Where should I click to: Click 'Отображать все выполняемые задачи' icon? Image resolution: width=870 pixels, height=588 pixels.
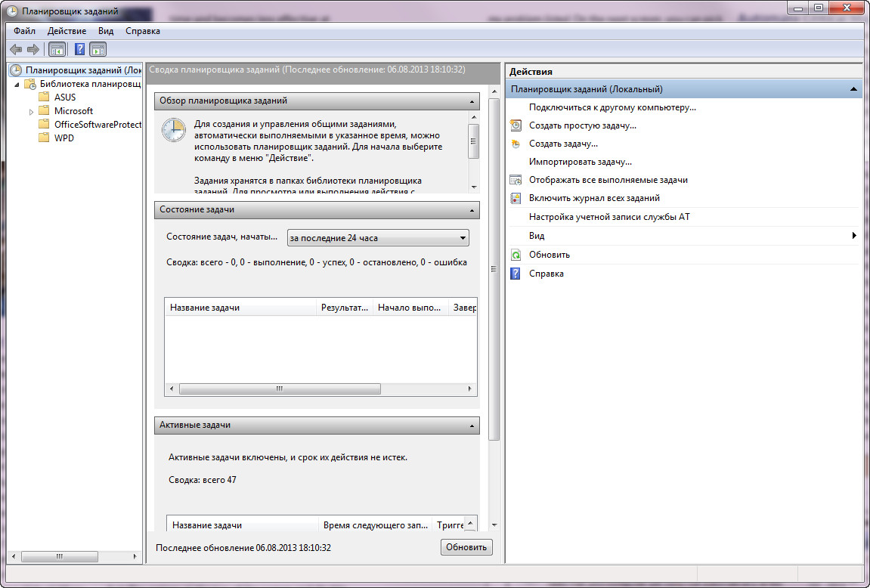(x=515, y=180)
